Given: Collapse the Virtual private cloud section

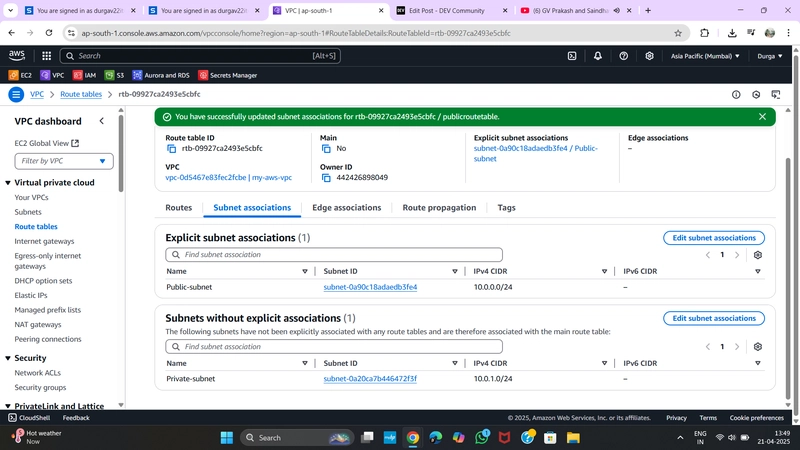Looking at the screenshot, I should pyautogui.click(x=8, y=183).
